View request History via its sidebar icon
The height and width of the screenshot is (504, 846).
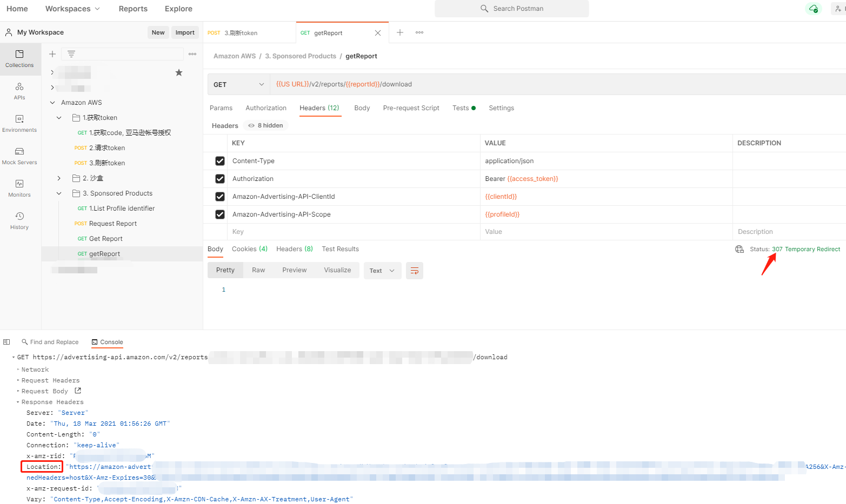tap(20, 221)
